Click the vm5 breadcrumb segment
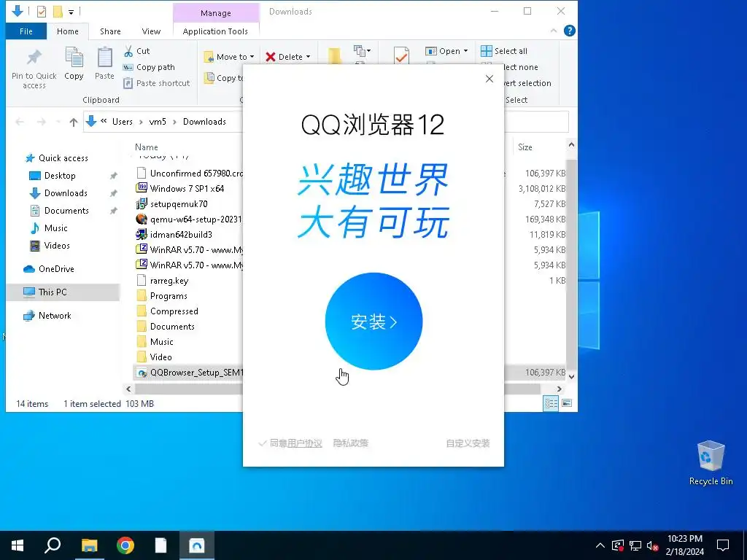The width and height of the screenshot is (747, 560). [x=158, y=122]
